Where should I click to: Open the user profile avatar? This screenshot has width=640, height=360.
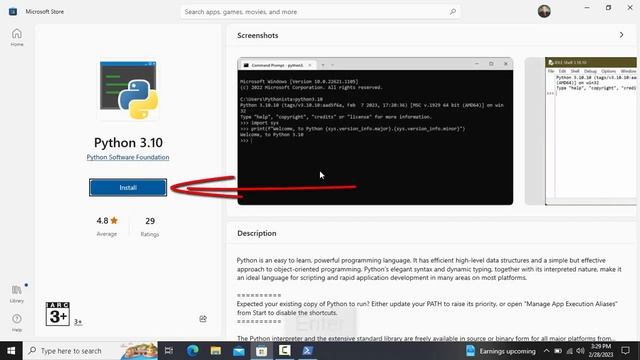click(544, 11)
